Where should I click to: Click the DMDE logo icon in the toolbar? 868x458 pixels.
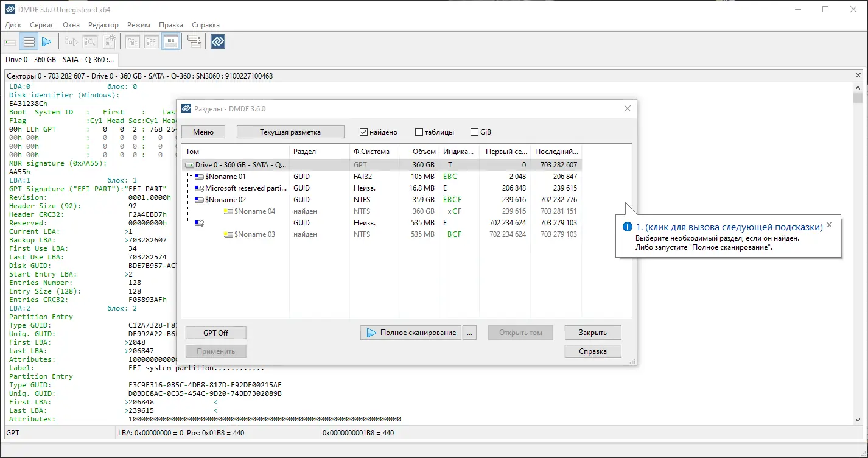click(218, 42)
